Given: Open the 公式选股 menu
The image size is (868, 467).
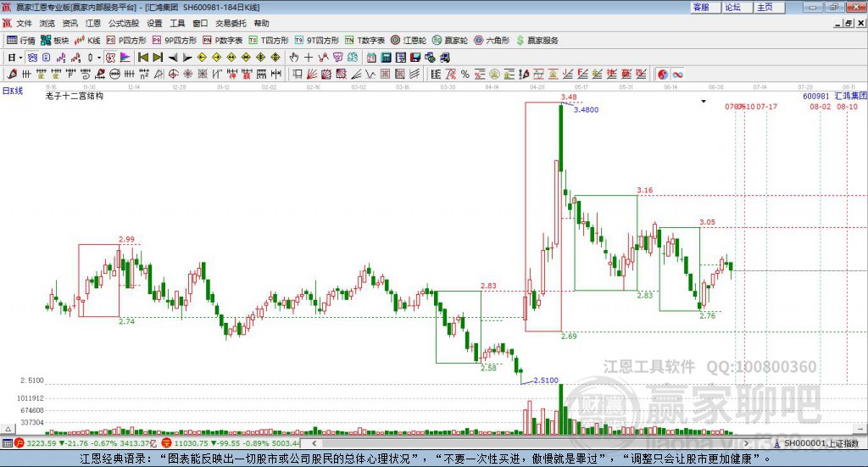Looking at the screenshot, I should point(124,23).
